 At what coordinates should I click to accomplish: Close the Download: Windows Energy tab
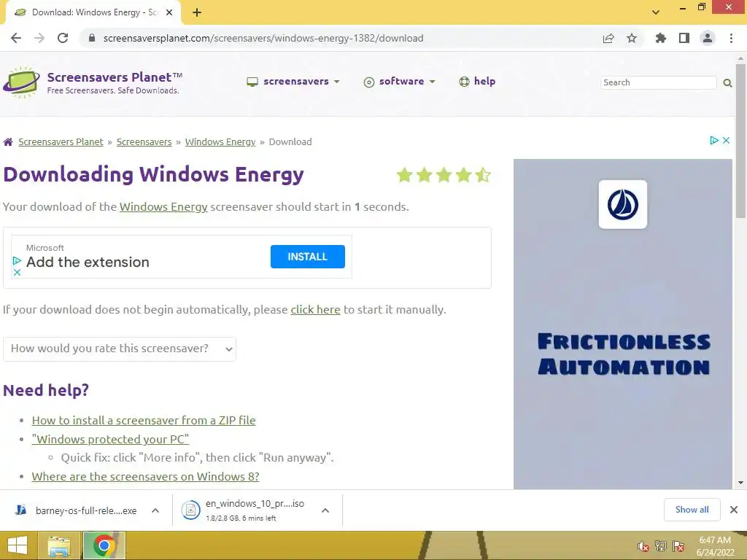(169, 13)
